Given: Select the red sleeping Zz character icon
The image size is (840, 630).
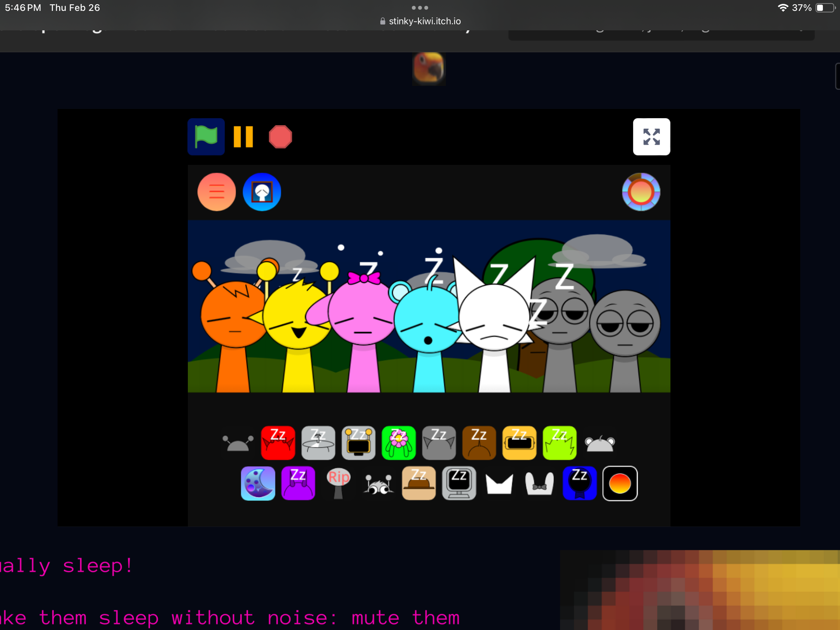Looking at the screenshot, I should point(278,443).
